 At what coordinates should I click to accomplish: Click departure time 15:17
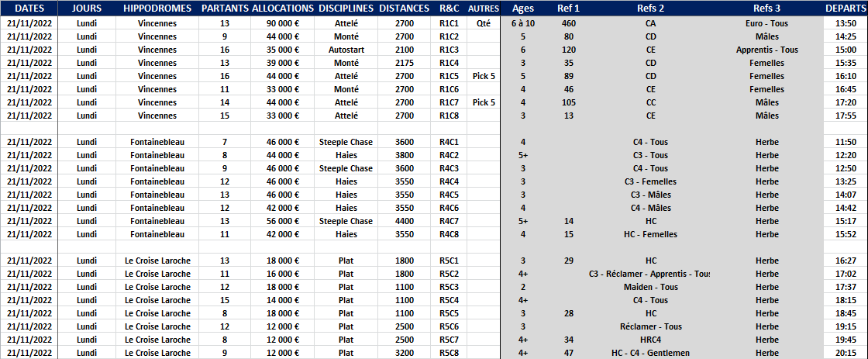pyautogui.click(x=846, y=221)
